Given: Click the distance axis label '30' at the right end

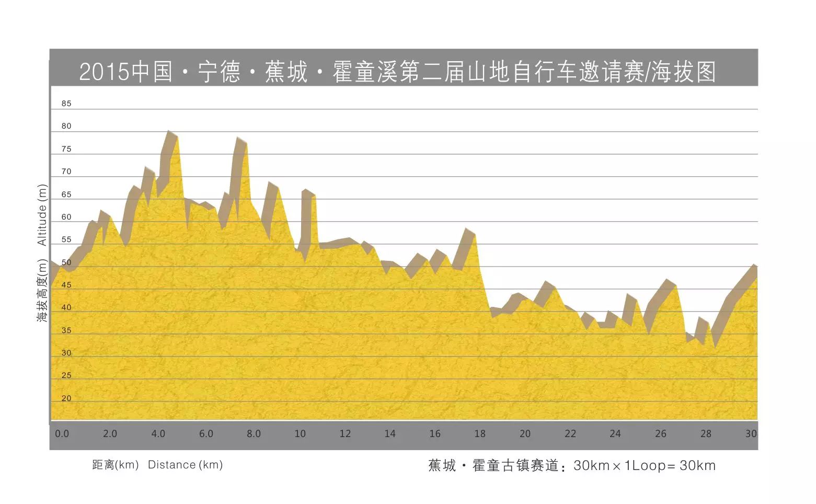Looking at the screenshot, I should pos(751,433).
